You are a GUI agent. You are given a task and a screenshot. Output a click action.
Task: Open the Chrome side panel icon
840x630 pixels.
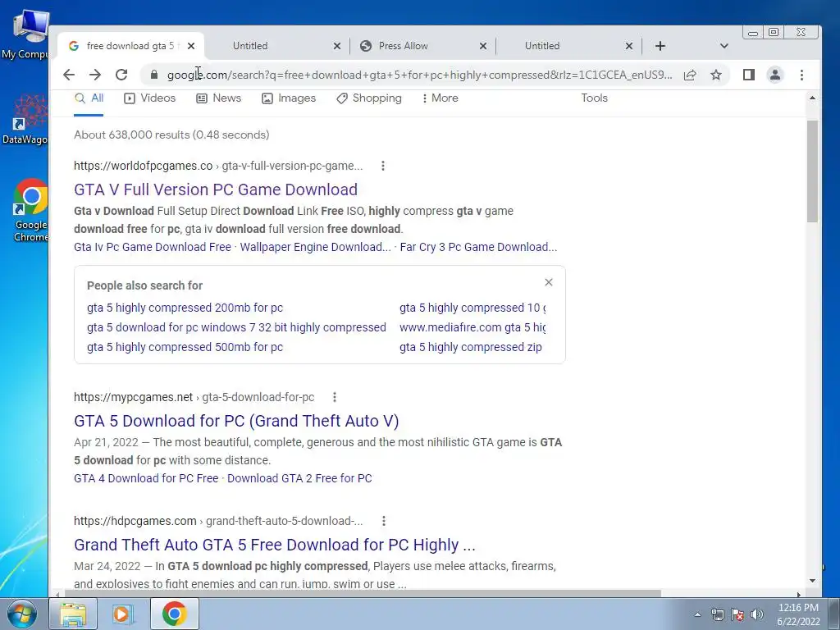[749, 75]
